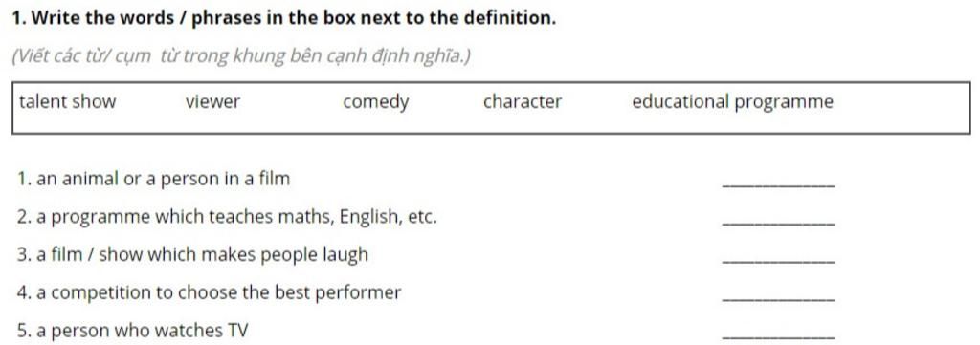Click the answer blank for definition 4

pyautogui.click(x=777, y=299)
